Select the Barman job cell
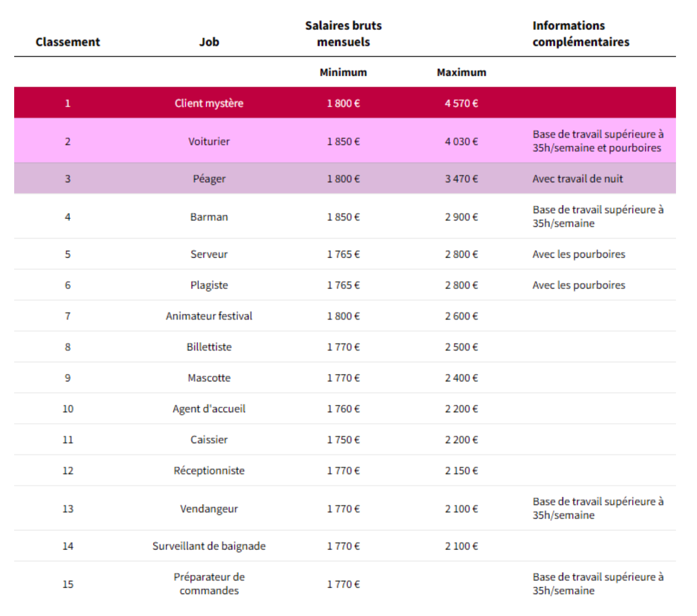 point(209,217)
